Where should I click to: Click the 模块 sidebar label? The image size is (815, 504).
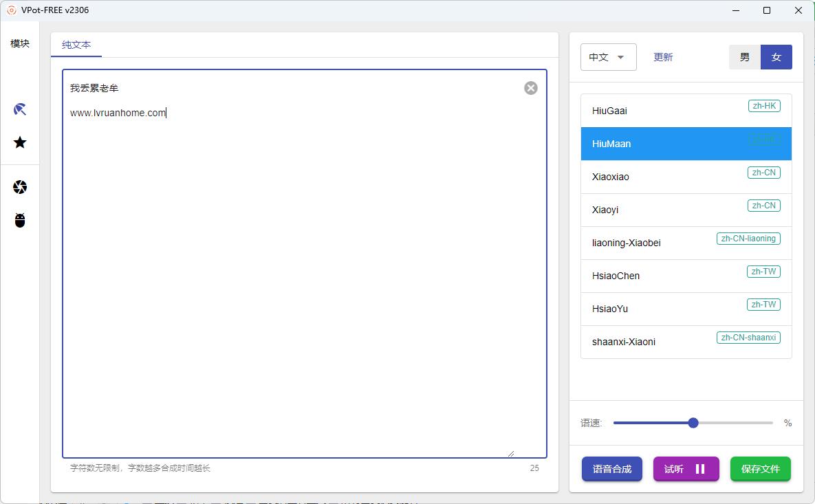(x=20, y=43)
